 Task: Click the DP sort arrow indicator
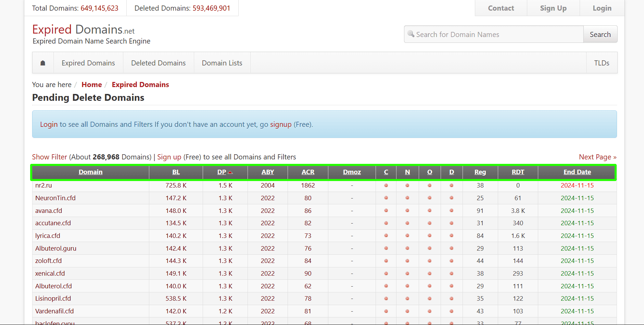point(230,172)
